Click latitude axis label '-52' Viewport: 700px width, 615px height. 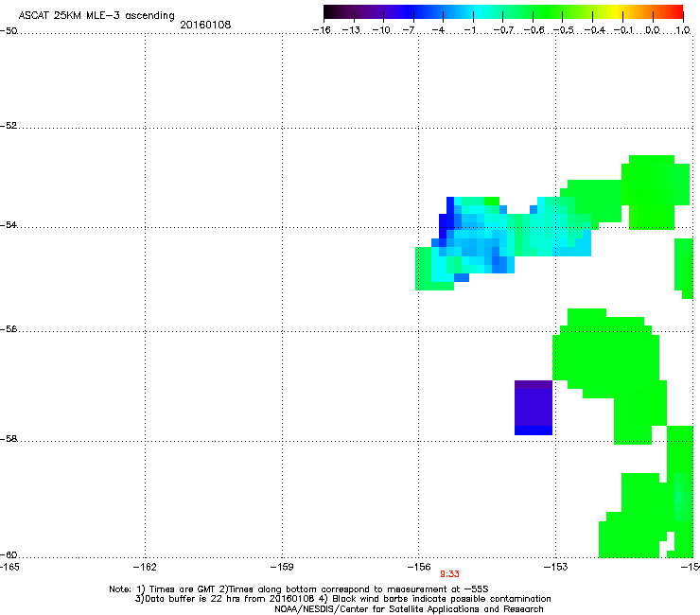9,126
